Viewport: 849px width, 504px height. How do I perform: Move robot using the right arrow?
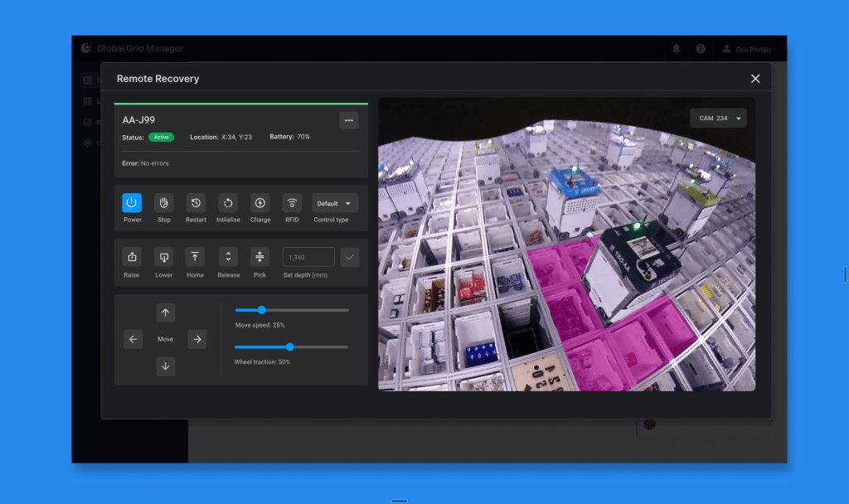click(x=196, y=339)
